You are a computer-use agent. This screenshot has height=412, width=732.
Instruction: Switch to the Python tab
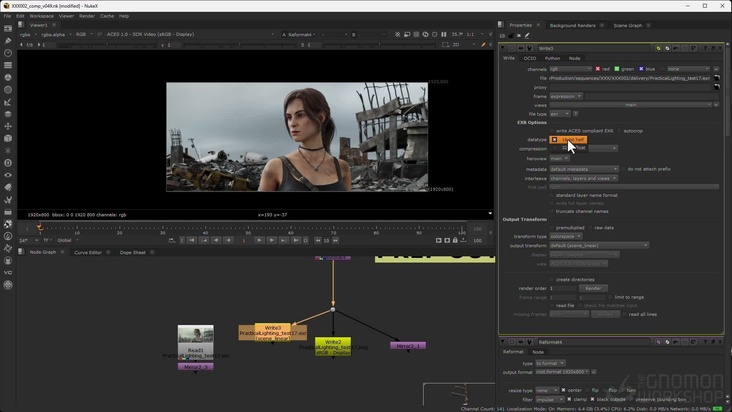coord(552,58)
